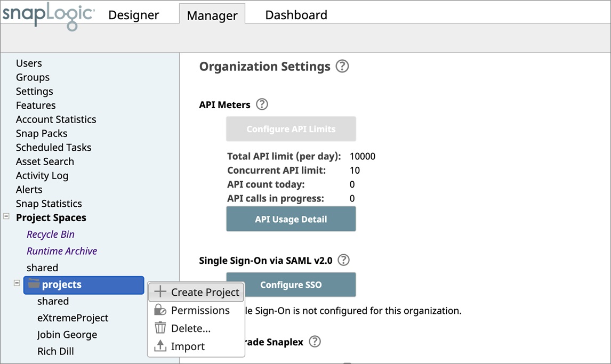Click the Configure SSO button
This screenshot has width=611, height=364.
[291, 285]
